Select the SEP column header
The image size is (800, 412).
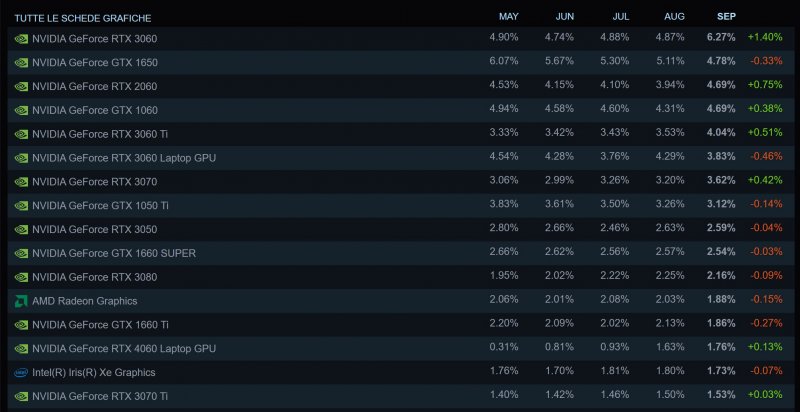click(727, 16)
